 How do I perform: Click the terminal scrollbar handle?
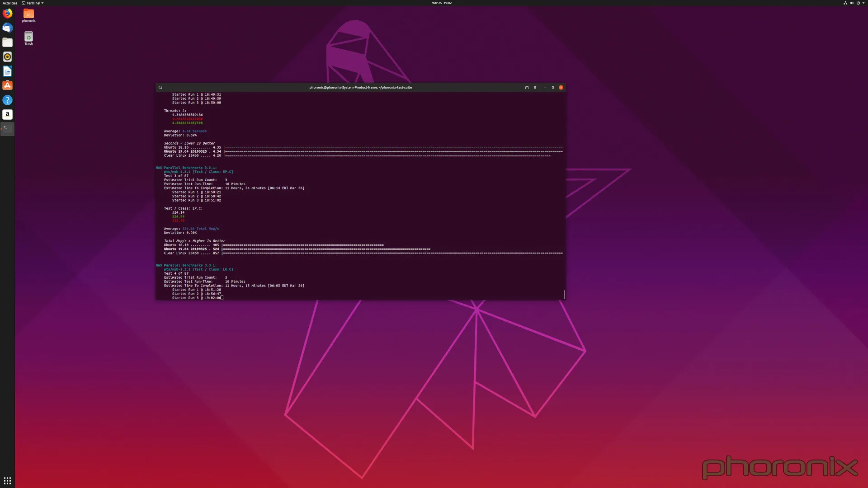click(564, 294)
